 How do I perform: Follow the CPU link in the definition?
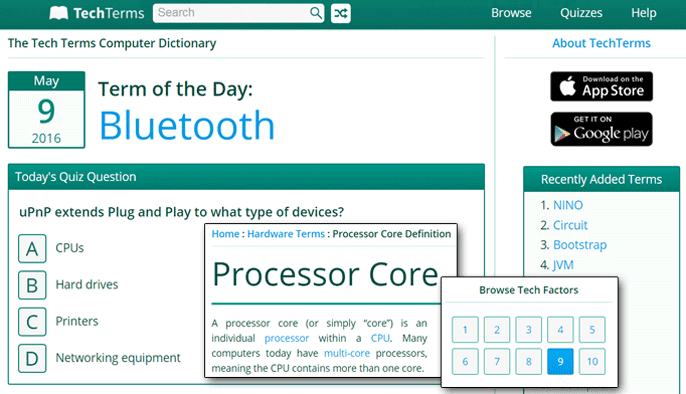click(x=380, y=338)
